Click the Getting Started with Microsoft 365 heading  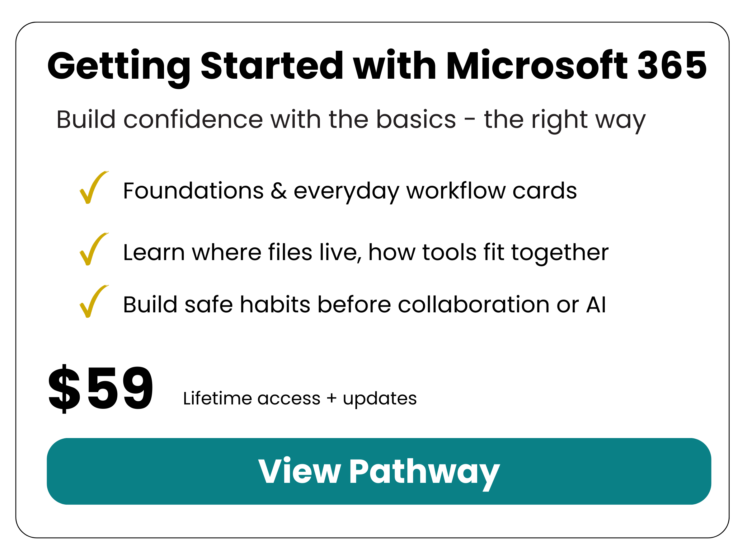[377, 65]
